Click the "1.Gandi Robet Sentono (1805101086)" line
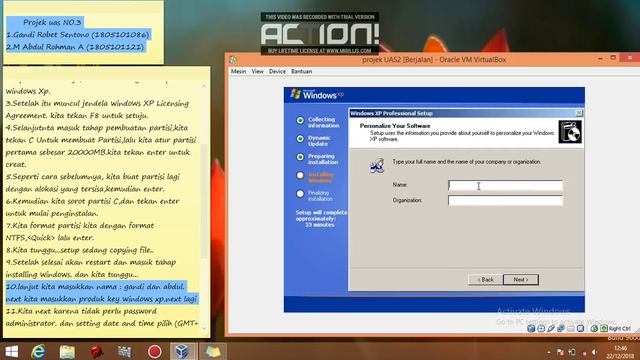This screenshot has width=640, height=360. [x=78, y=35]
